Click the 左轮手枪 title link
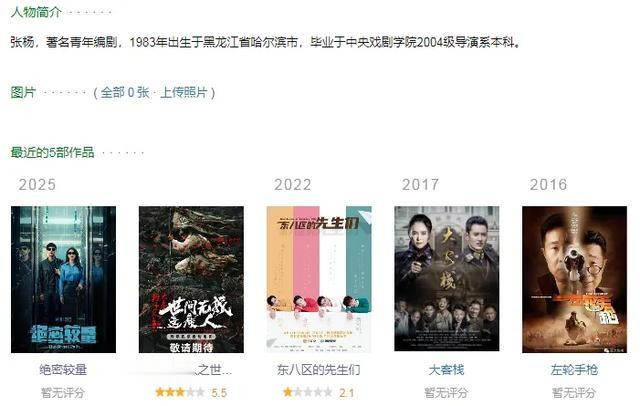 coord(574,370)
